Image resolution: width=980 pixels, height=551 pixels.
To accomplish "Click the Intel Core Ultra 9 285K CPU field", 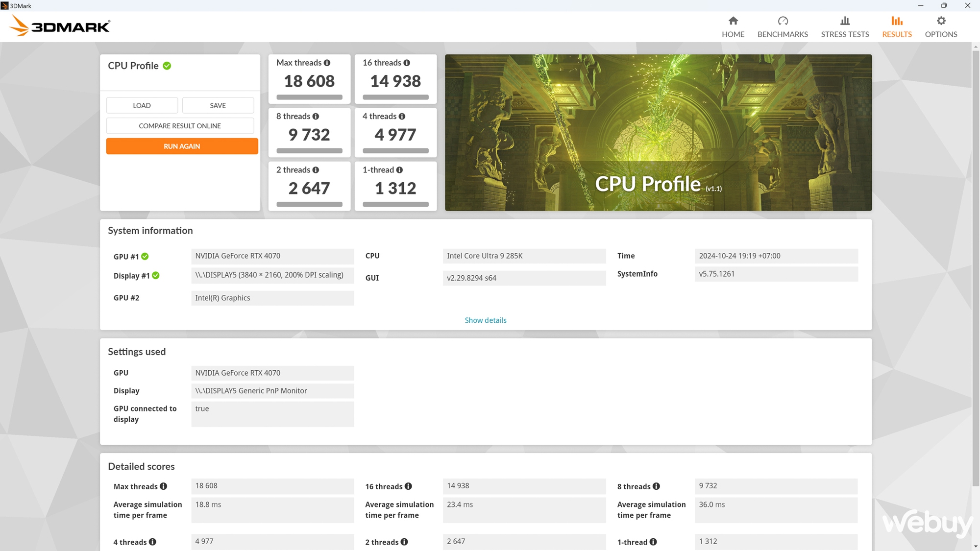I will click(x=524, y=256).
